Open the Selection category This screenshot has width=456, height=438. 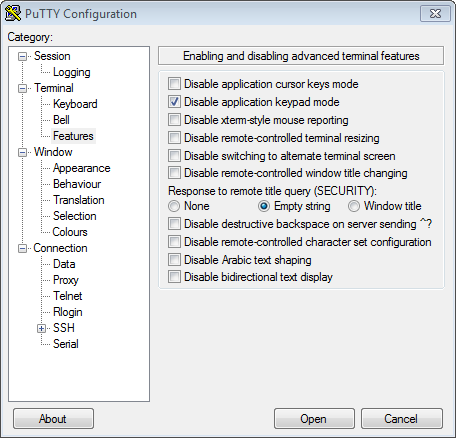pos(74,216)
